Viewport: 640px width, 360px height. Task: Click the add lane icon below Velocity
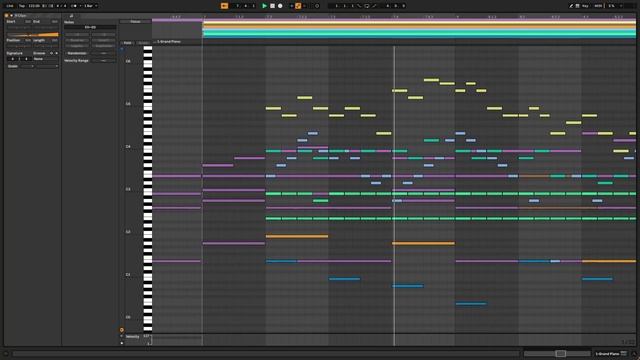click(x=122, y=343)
